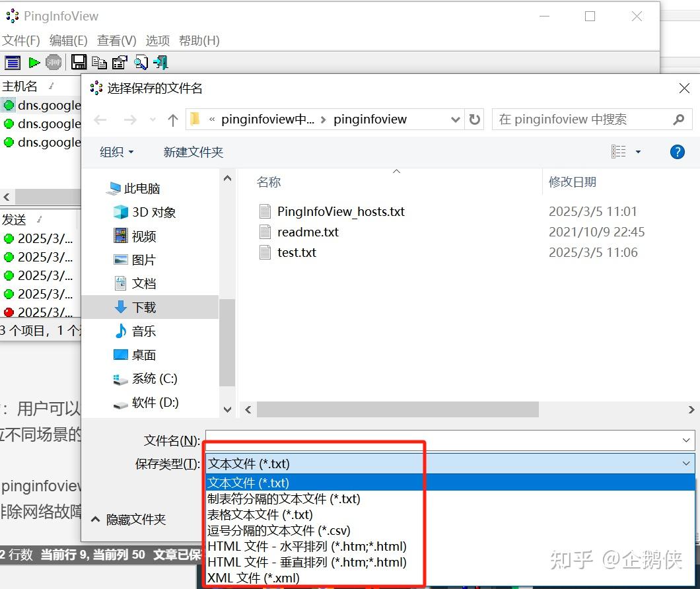Open Help via the question mark icon

677,152
